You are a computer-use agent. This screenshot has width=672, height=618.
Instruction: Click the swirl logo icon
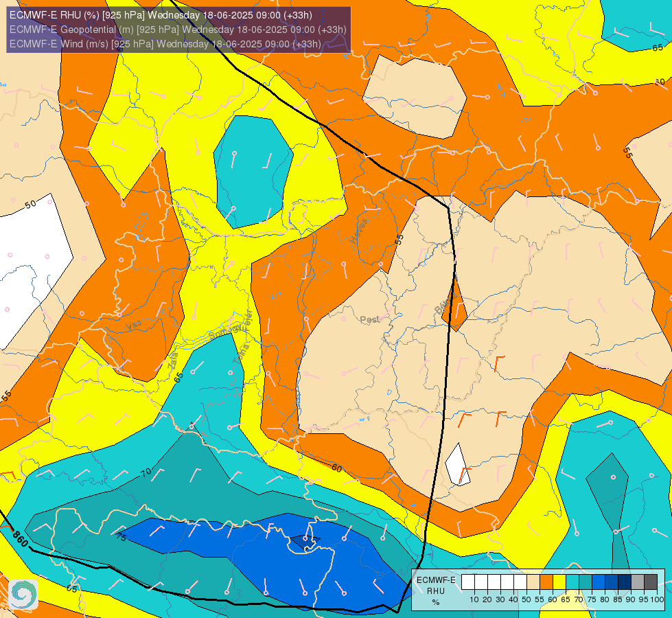coord(23,594)
